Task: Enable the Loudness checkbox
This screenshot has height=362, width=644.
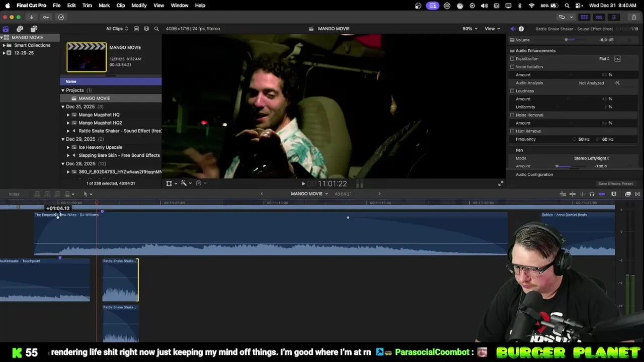Action: pyautogui.click(x=512, y=91)
